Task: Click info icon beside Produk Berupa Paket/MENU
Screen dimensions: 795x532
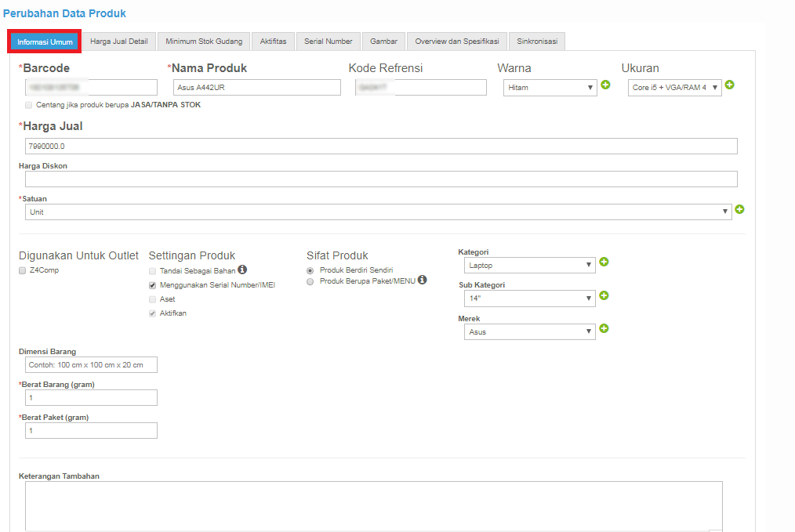Action: [422, 280]
